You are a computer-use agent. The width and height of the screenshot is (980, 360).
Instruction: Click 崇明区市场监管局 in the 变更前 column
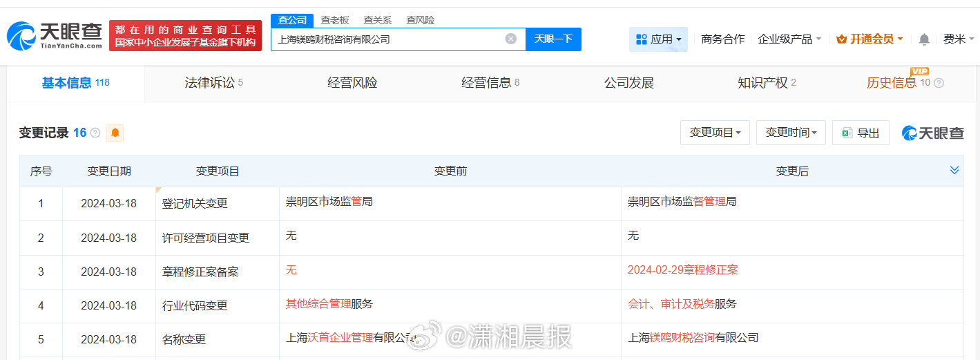pos(329,202)
